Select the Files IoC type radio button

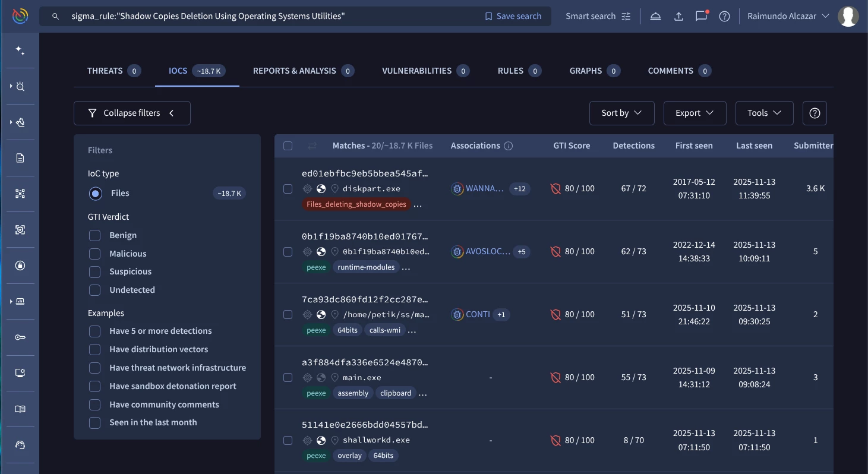pyautogui.click(x=95, y=193)
